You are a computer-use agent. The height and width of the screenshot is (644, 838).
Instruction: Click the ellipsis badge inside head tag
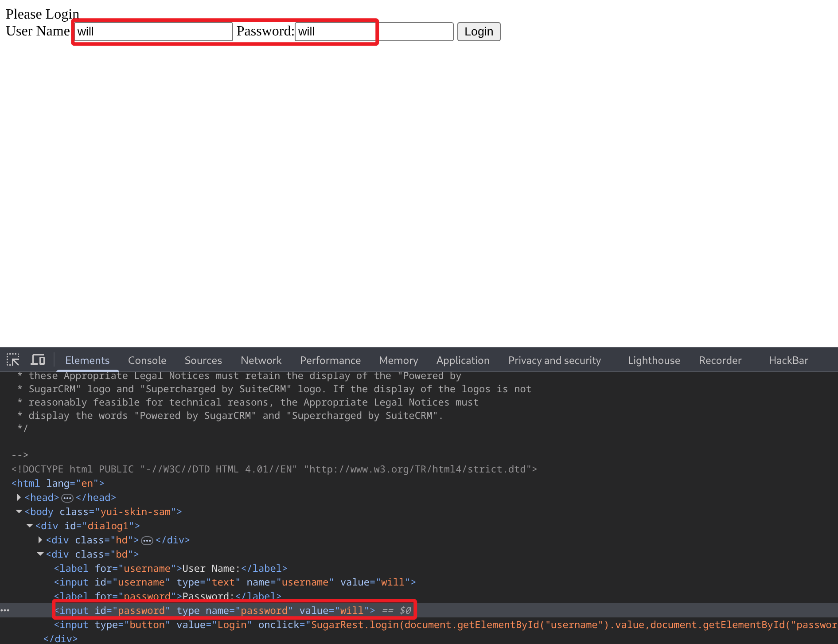pos(67,498)
